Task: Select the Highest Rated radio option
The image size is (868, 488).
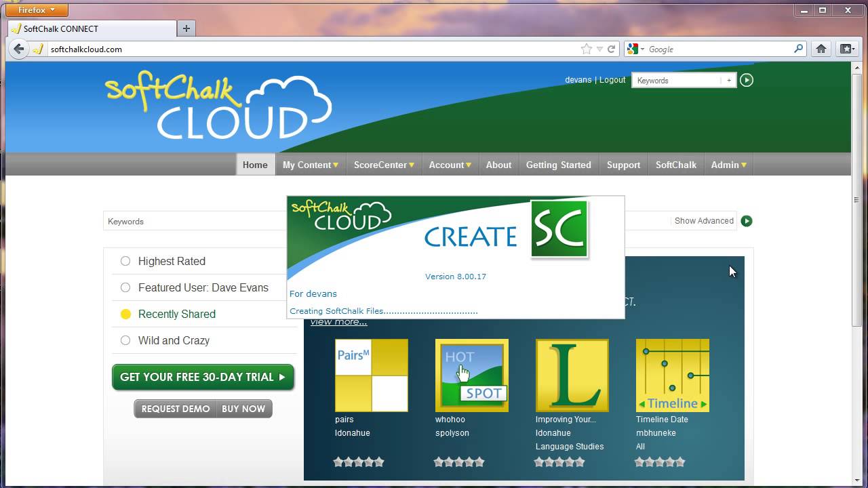Action: pos(125,261)
